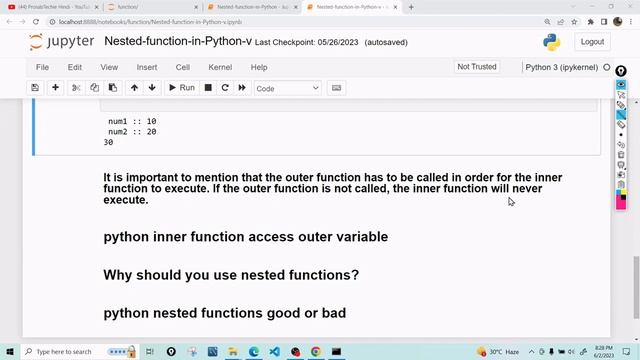Viewport: 640px width, 360px height.
Task: Rename notebook via Nested-function-in-Python-v title
Action: coord(178,41)
